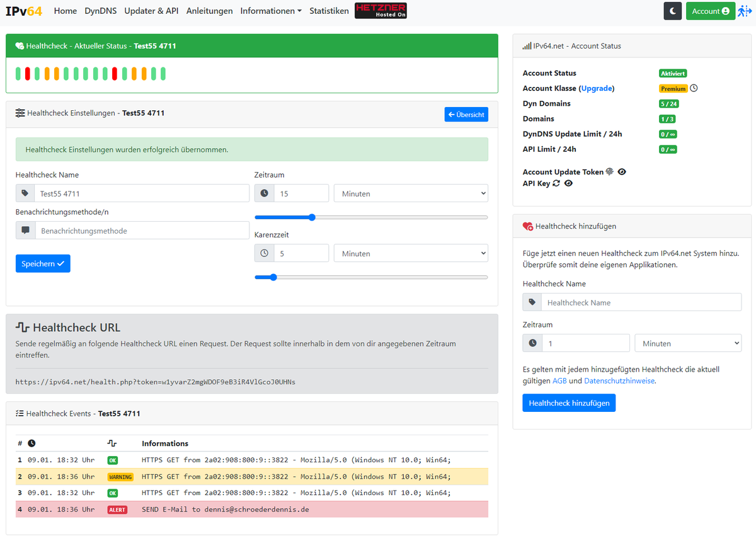Click the tag icon in add-healthcheck name field

coord(532,302)
